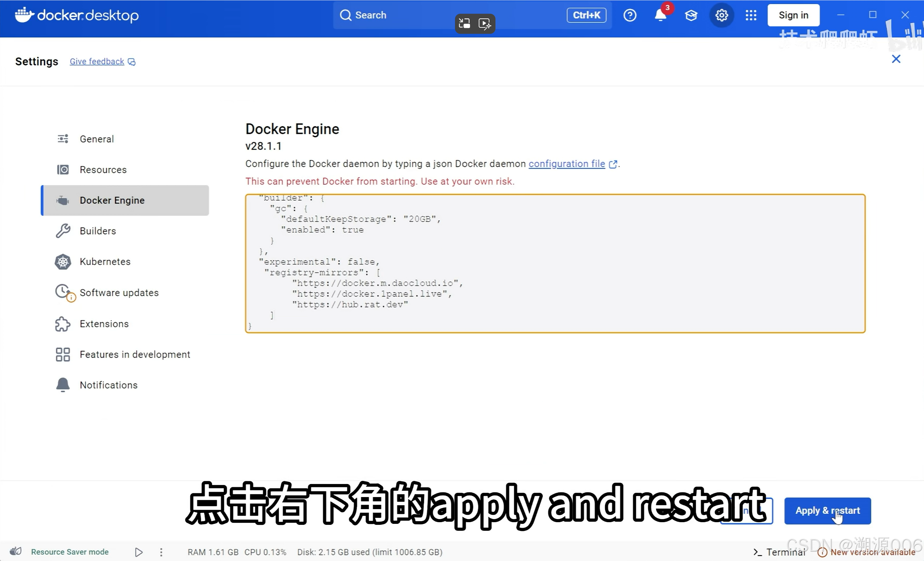The width and height of the screenshot is (924, 561).
Task: Click the v28.1.1 version text
Action: [263, 146]
